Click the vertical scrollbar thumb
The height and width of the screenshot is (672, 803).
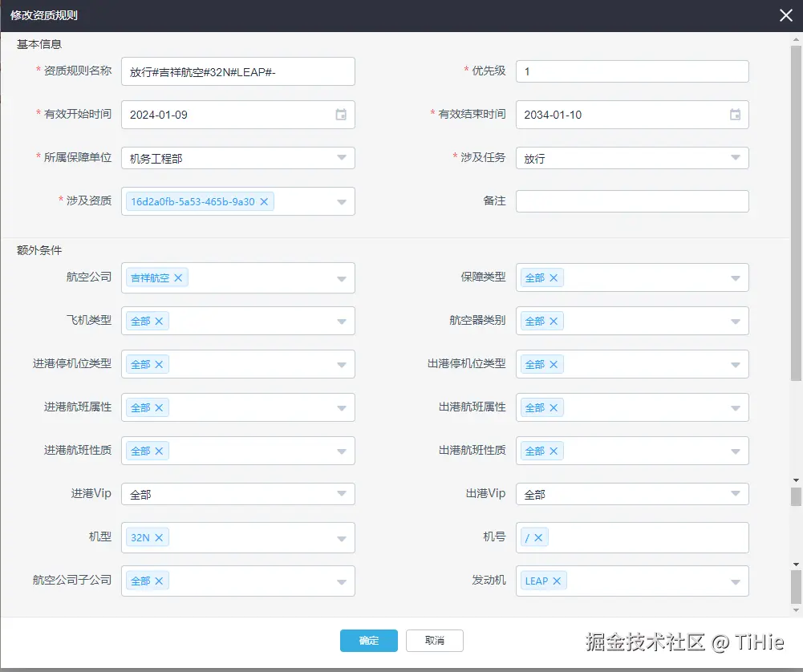[x=796, y=213]
